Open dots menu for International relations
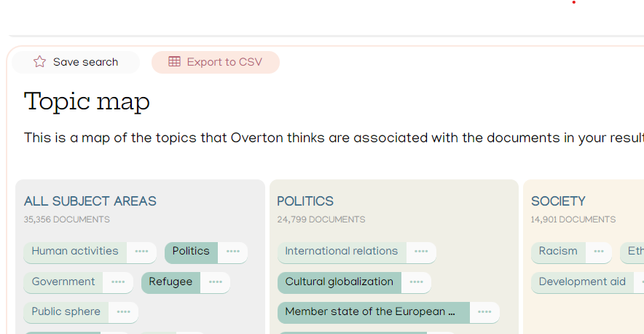 coord(421,252)
